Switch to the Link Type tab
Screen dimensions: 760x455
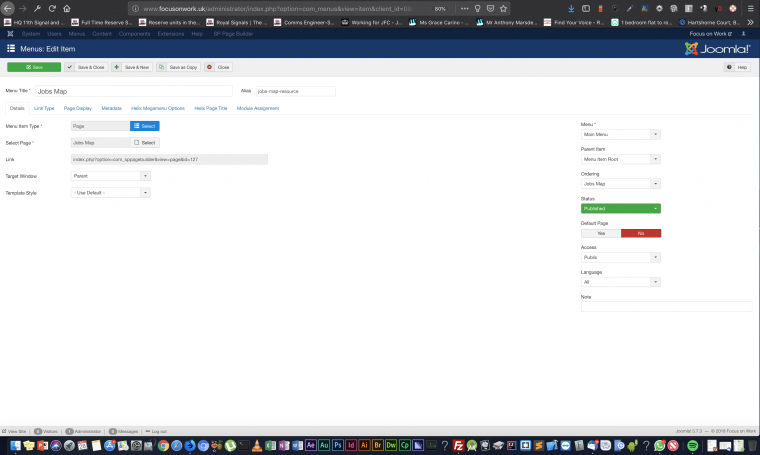[x=44, y=108]
